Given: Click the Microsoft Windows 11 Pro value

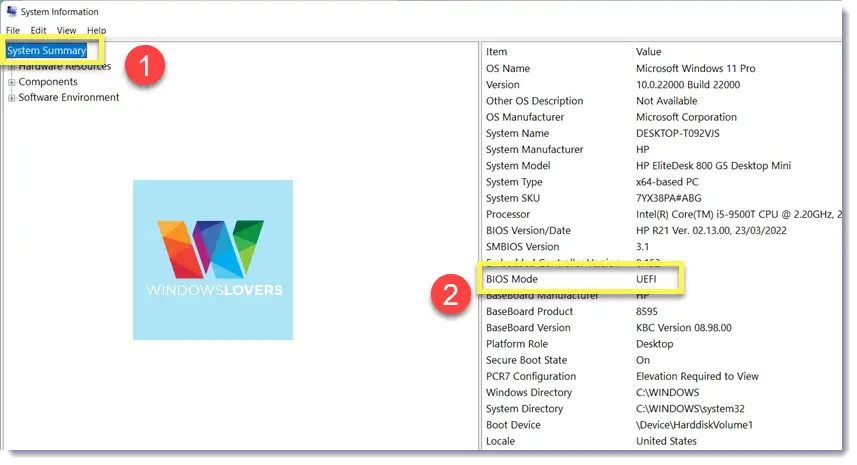Looking at the screenshot, I should (x=696, y=68).
